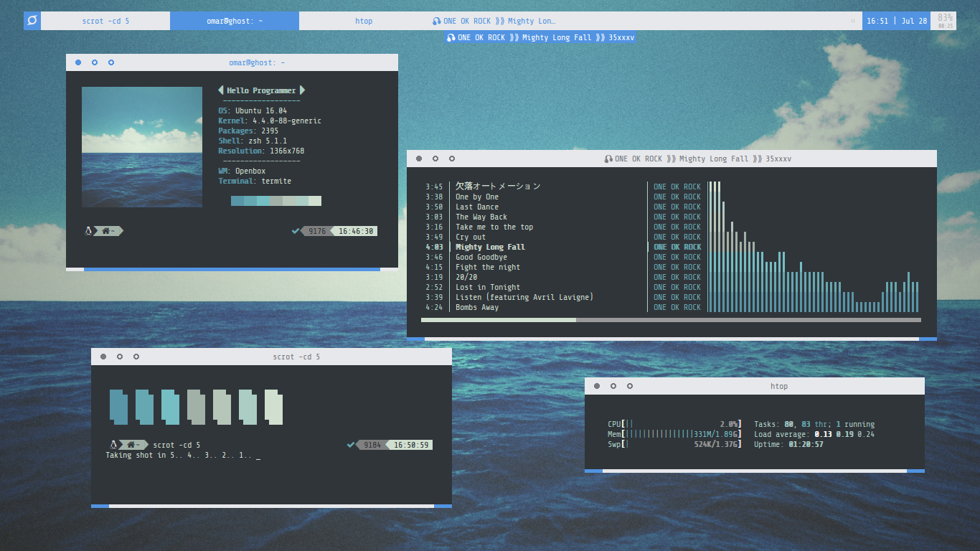Image resolution: width=980 pixels, height=551 pixels.
Task: Select the track Bombs Away
Action: 477,307
